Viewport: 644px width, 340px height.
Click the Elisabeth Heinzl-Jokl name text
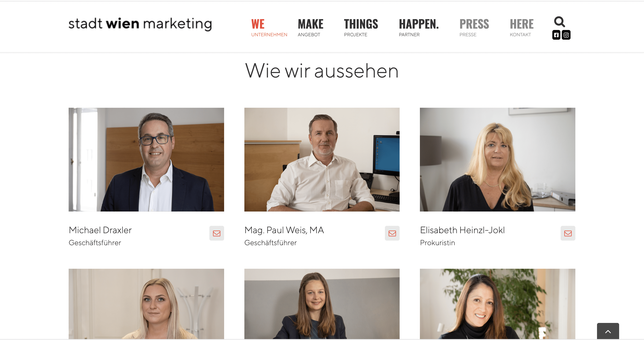(x=462, y=230)
